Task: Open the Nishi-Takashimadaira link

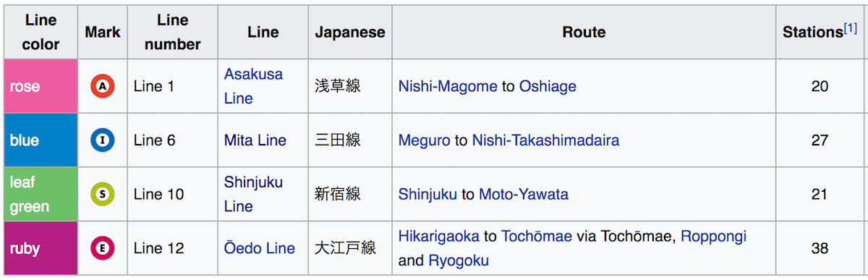Action: pyautogui.click(x=545, y=140)
